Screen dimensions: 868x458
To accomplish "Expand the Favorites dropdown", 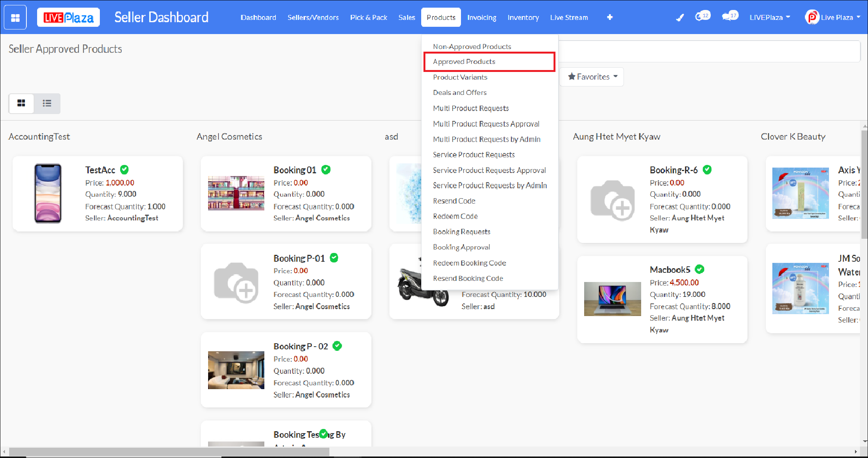I will (593, 77).
